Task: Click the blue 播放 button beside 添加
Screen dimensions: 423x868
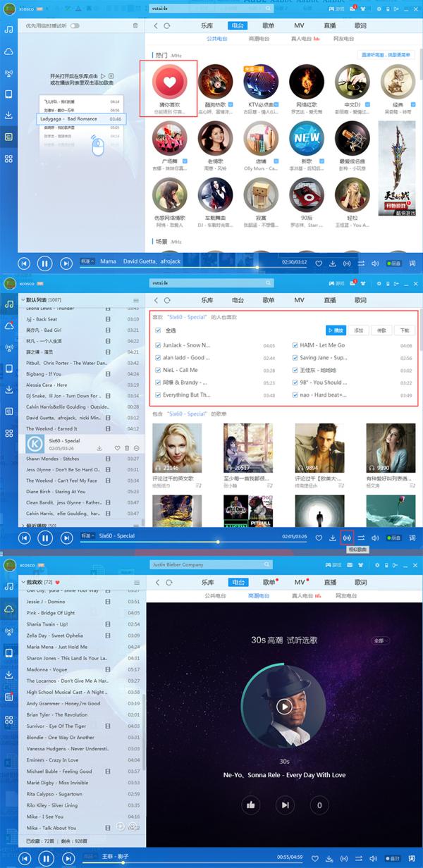Action: coord(336,330)
